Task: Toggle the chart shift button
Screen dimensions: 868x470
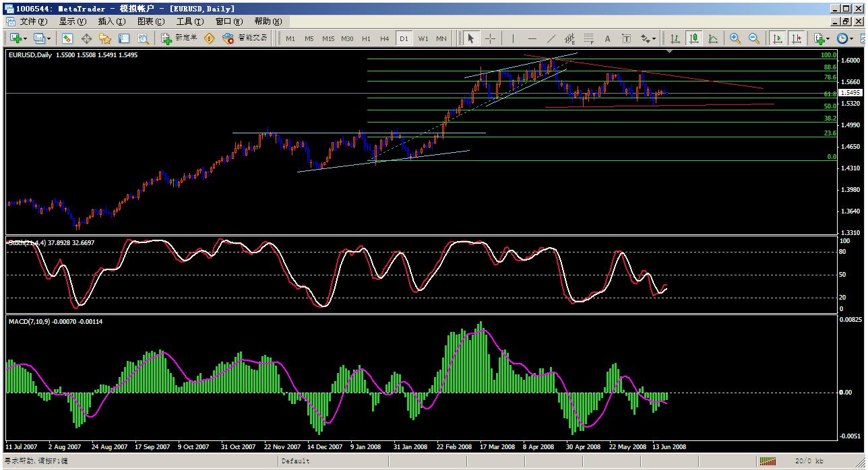Action: pos(797,38)
